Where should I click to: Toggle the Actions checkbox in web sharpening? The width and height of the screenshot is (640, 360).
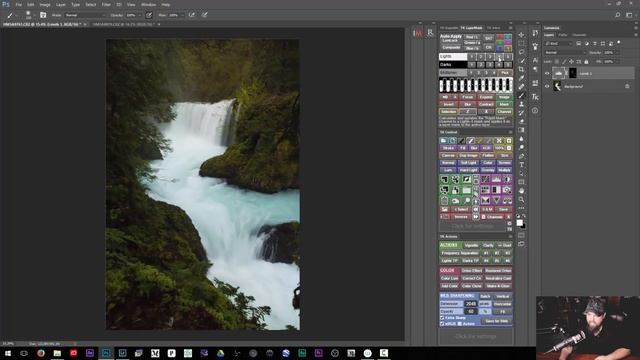pos(460,324)
